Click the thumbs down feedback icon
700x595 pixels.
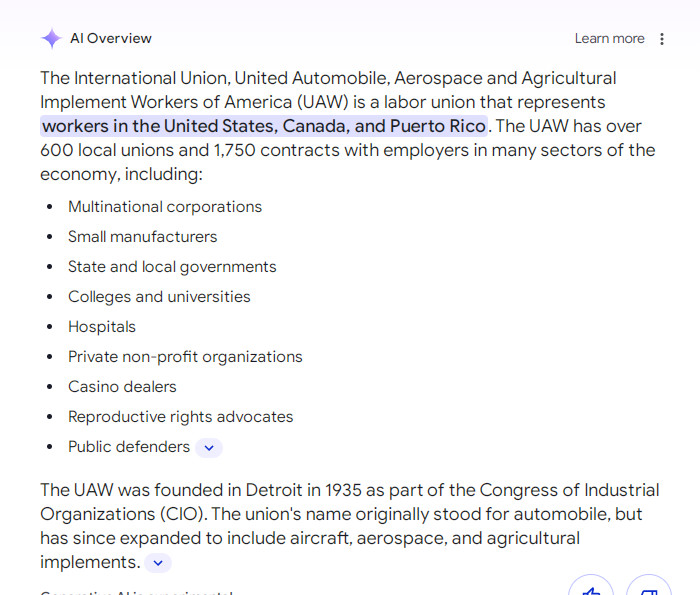649,588
